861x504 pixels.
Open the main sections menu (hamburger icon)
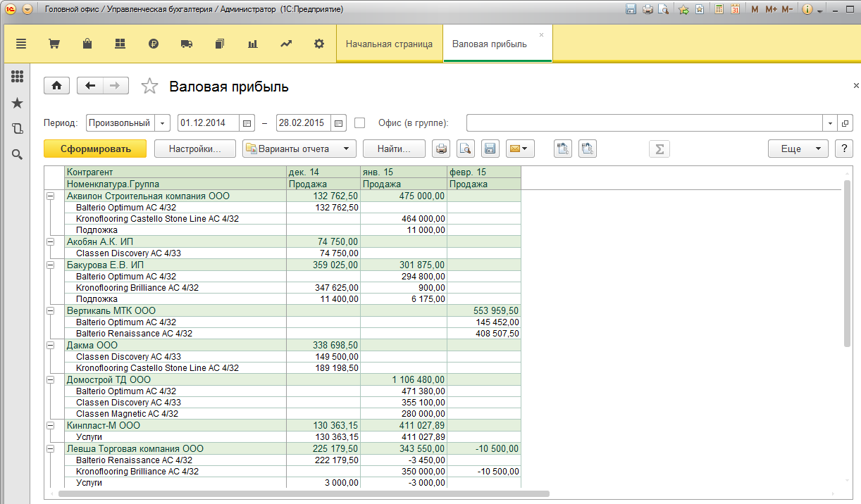point(20,44)
